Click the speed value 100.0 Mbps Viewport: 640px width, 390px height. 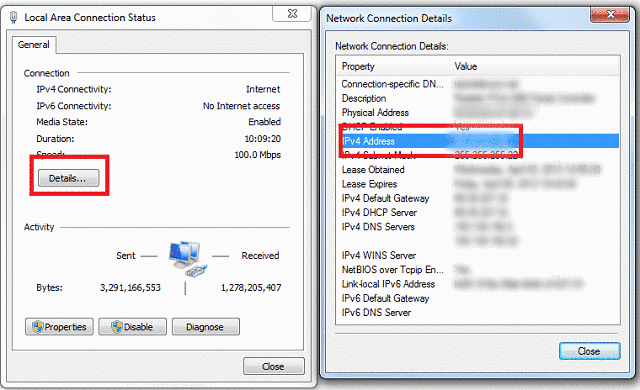(x=258, y=155)
